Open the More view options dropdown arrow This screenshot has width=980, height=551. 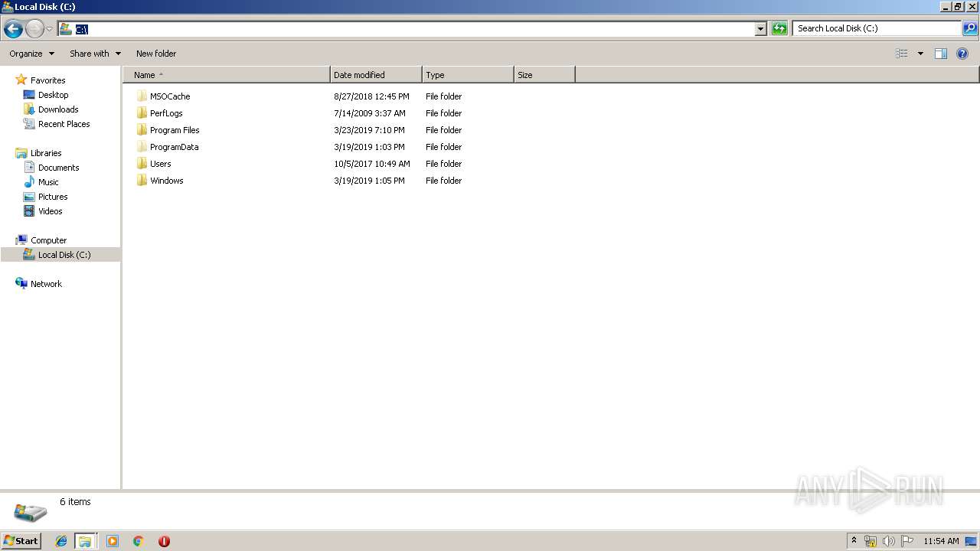pyautogui.click(x=920, y=54)
